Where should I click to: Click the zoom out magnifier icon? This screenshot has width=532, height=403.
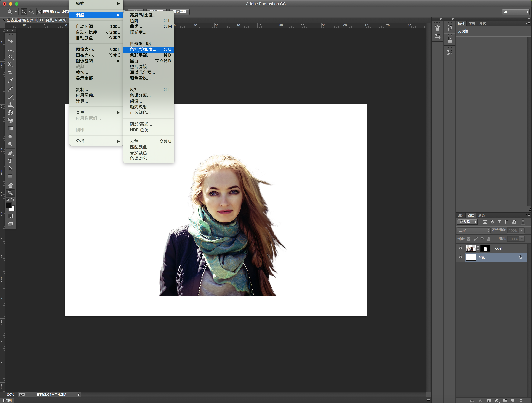pyautogui.click(x=31, y=12)
